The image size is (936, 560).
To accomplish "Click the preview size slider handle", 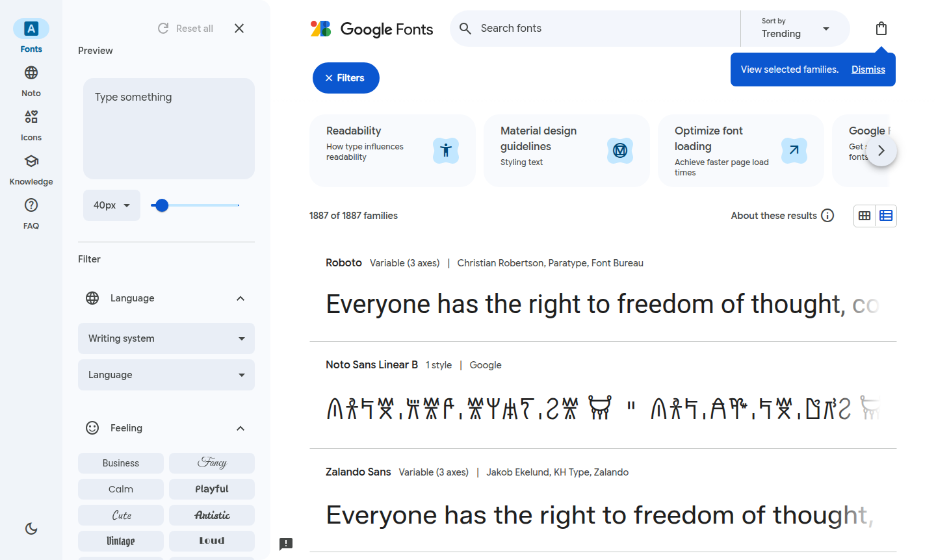I will [162, 205].
